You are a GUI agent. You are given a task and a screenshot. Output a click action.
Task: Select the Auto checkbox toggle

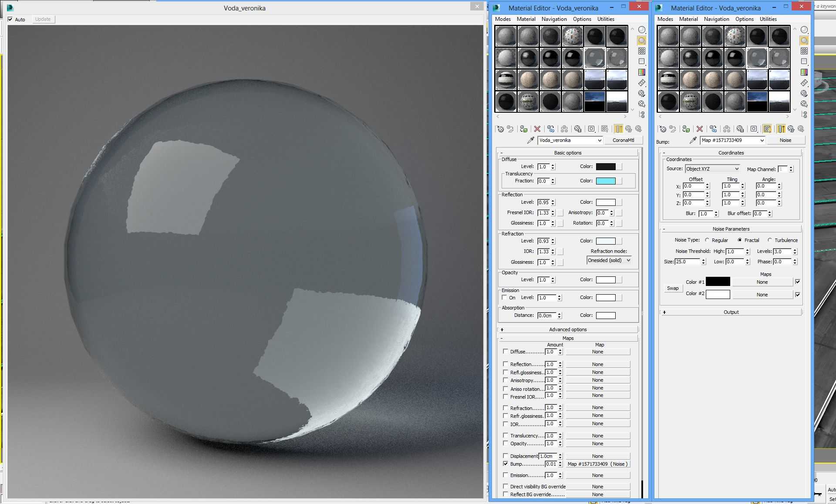tap(11, 19)
